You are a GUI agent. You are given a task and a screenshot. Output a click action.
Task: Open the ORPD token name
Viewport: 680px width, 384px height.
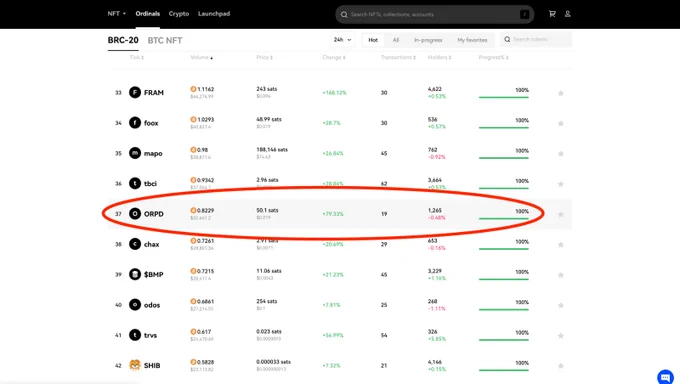pyautogui.click(x=154, y=214)
